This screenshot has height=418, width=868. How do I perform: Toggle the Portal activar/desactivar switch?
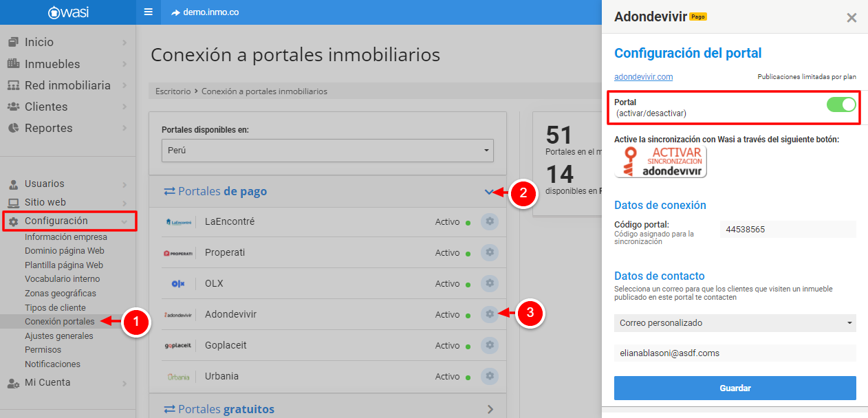(x=840, y=104)
